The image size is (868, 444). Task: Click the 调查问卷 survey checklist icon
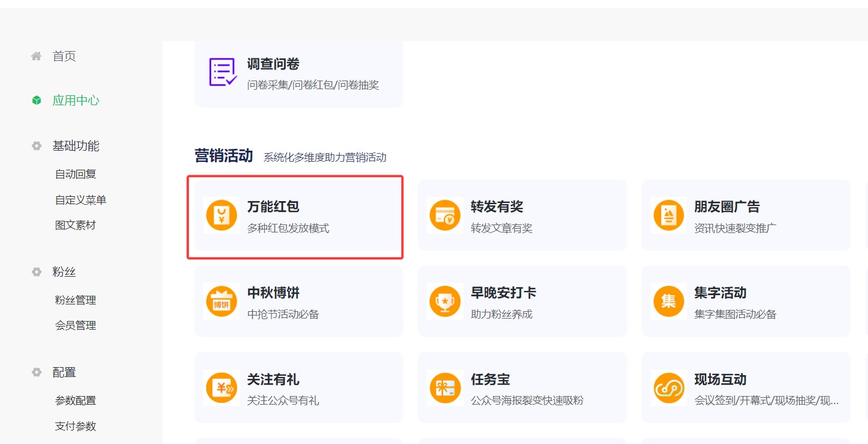point(222,73)
